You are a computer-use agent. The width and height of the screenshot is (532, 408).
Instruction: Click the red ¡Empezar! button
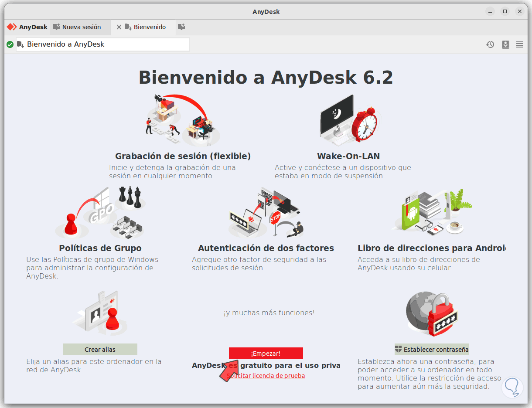(266, 354)
